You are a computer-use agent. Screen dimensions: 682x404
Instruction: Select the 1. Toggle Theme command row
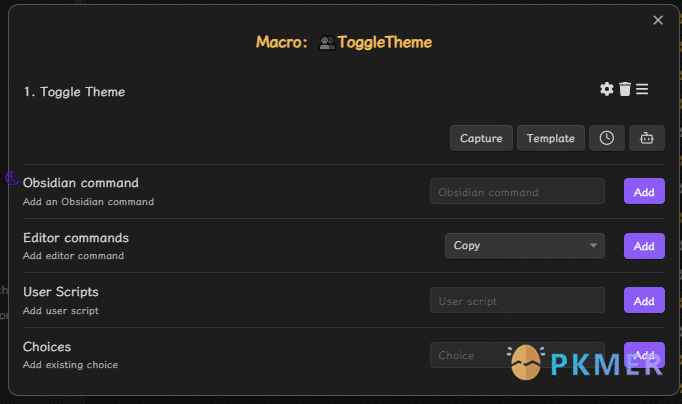pyautogui.click(x=344, y=91)
